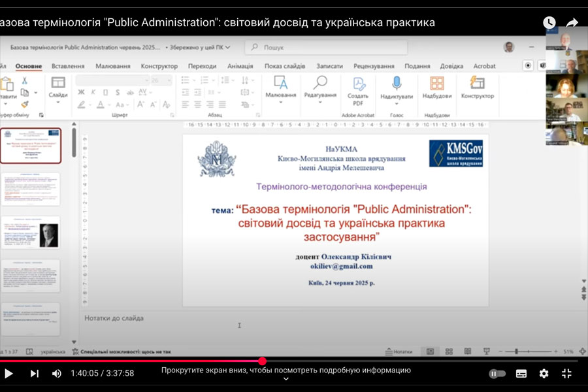The height and width of the screenshot is (392, 588).
Task: Open YouTube player settings gear
Action: click(x=544, y=374)
